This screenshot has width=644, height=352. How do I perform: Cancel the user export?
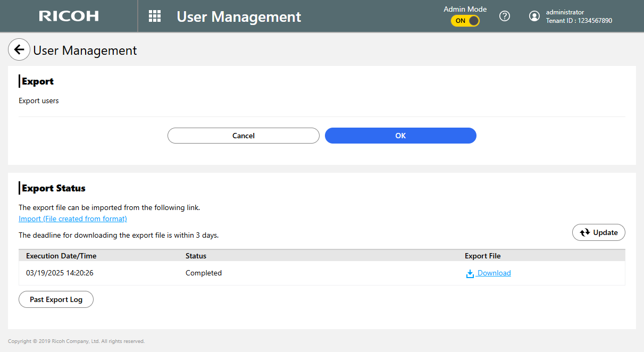pyautogui.click(x=244, y=136)
